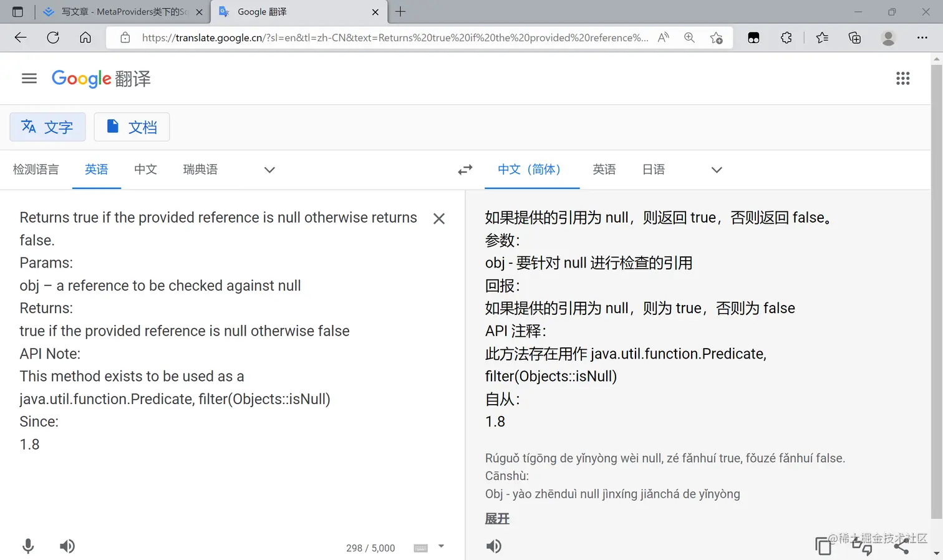The height and width of the screenshot is (560, 943).
Task: Switch to the 写文章 browser tab
Action: coord(122,12)
